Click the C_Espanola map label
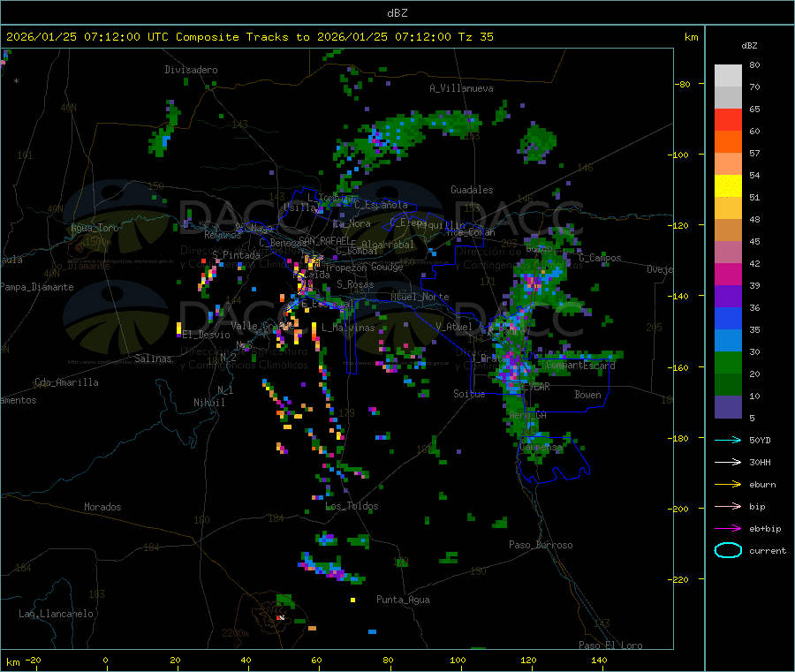The image size is (795, 672). [x=381, y=205]
